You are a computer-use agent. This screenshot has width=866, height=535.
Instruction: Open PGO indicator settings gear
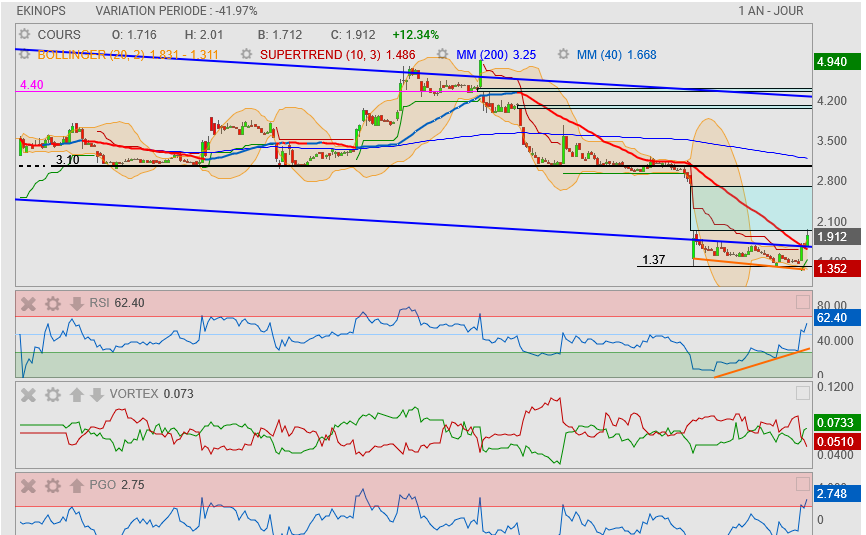click(53, 485)
